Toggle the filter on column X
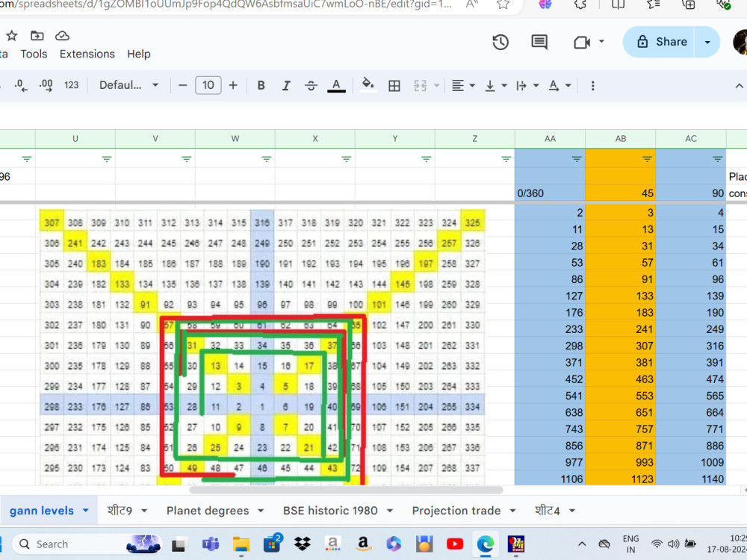This screenshot has width=747, height=560. [347, 159]
